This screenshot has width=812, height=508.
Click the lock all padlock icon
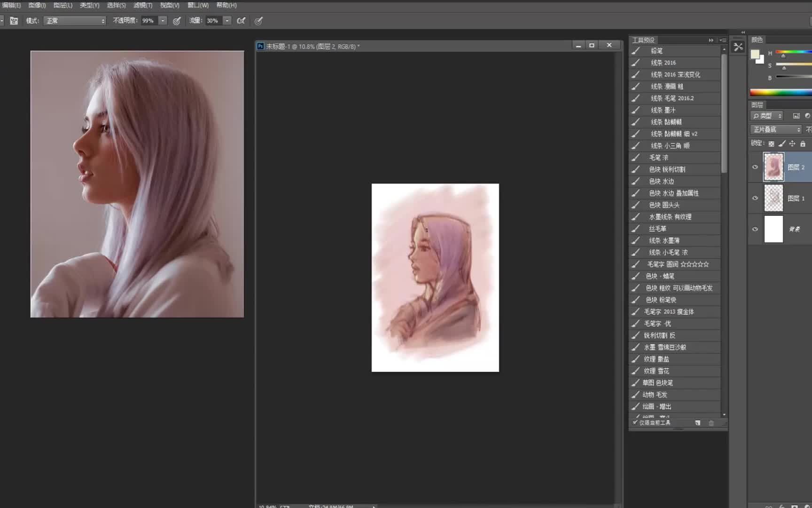pos(803,143)
